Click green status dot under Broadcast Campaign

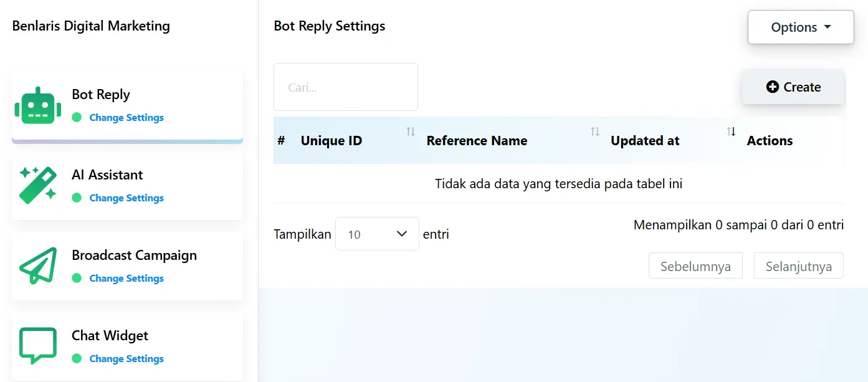click(x=77, y=278)
